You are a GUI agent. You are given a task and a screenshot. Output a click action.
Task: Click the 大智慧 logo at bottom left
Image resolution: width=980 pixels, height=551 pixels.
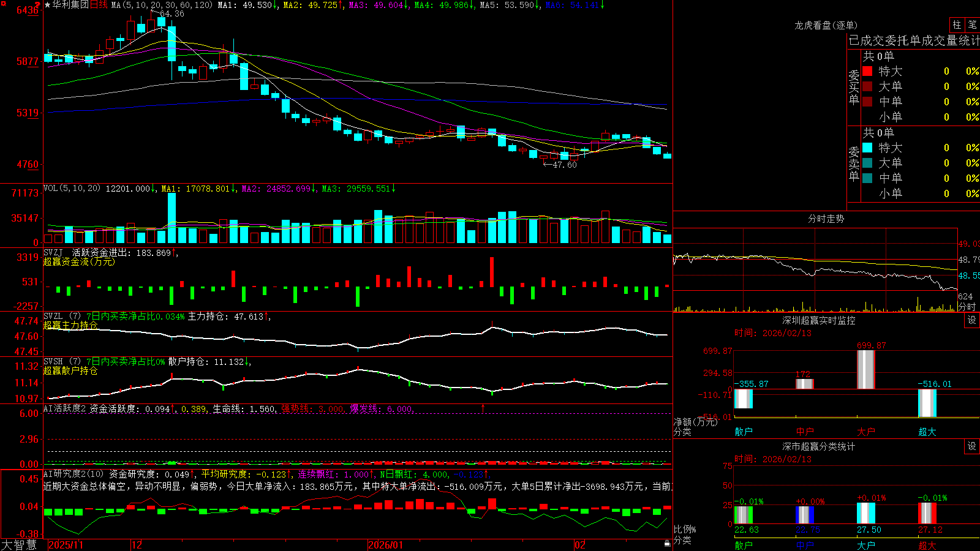19,545
